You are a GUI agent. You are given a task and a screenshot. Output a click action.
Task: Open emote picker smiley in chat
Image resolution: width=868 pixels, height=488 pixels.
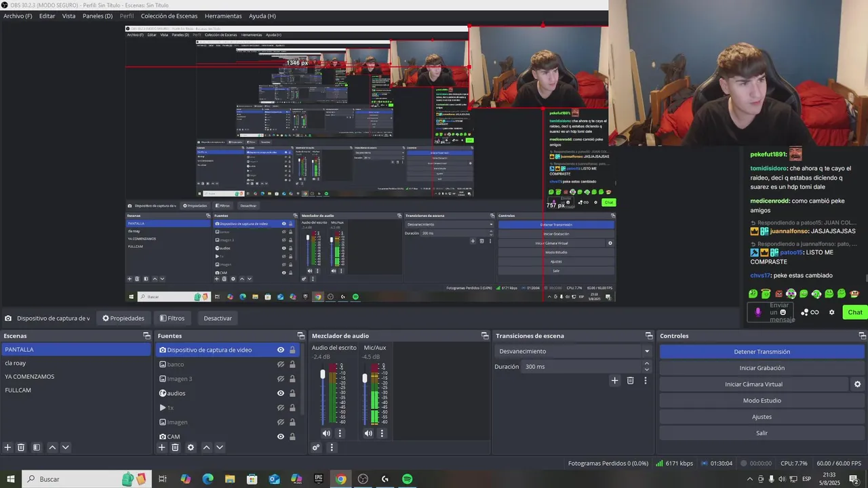pyautogui.click(x=783, y=312)
